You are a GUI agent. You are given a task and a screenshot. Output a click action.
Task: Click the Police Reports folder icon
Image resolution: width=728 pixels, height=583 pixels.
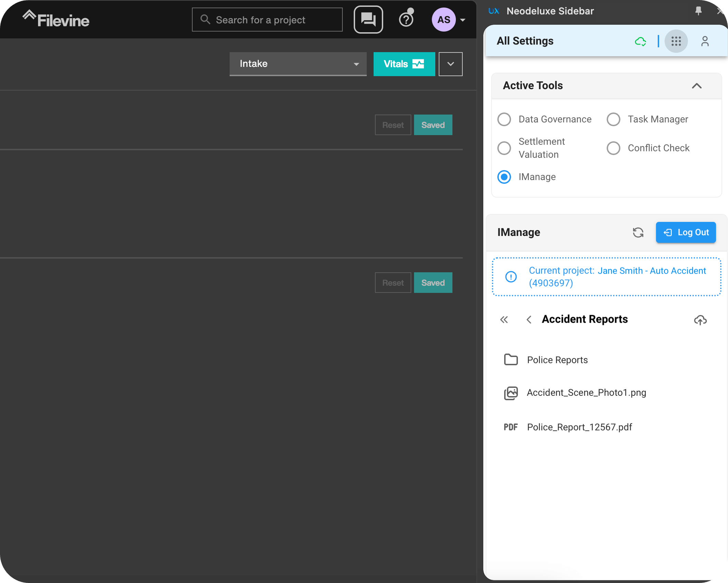point(511,360)
